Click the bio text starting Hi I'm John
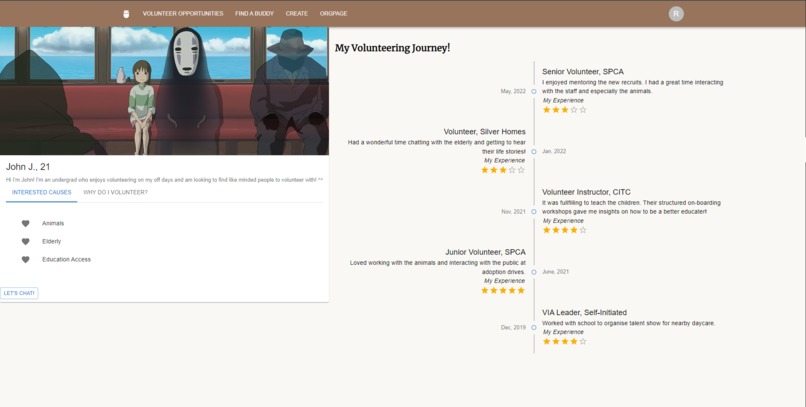The width and height of the screenshot is (806, 407). pyautogui.click(x=164, y=180)
